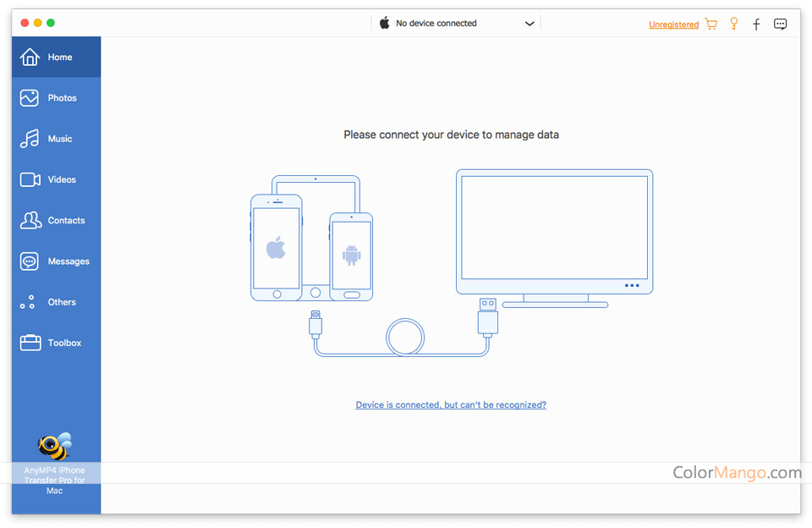Open the feedback chat icon
The image size is (812, 528).
[x=780, y=24]
